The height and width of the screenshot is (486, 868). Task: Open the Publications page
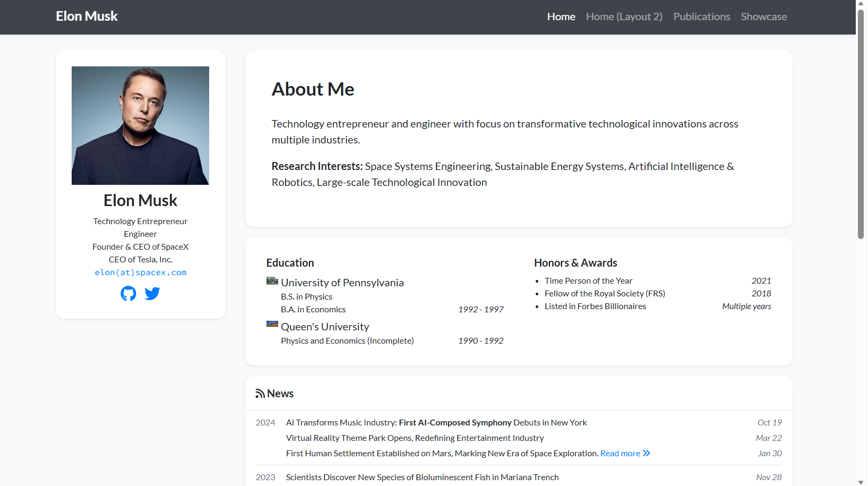tap(701, 17)
